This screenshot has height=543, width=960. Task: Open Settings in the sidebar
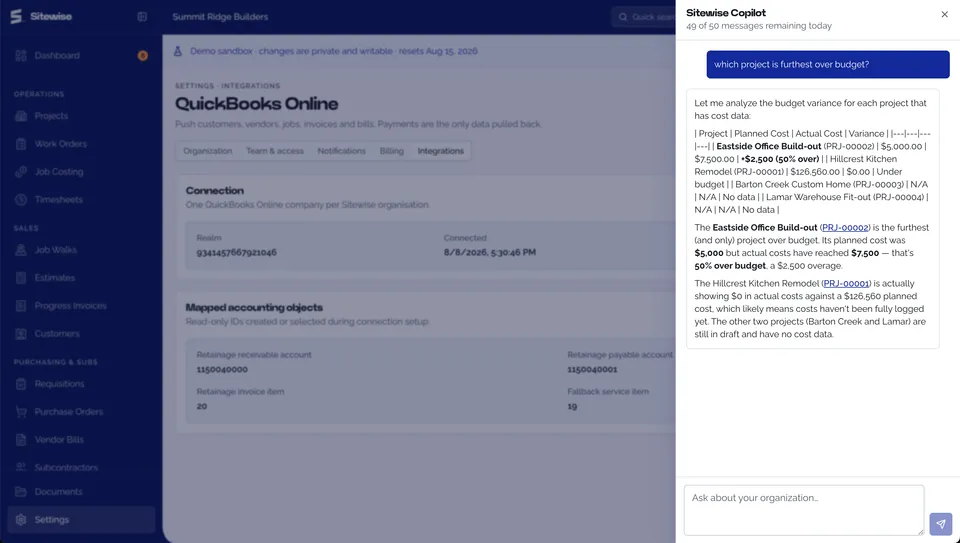pyautogui.click(x=81, y=520)
